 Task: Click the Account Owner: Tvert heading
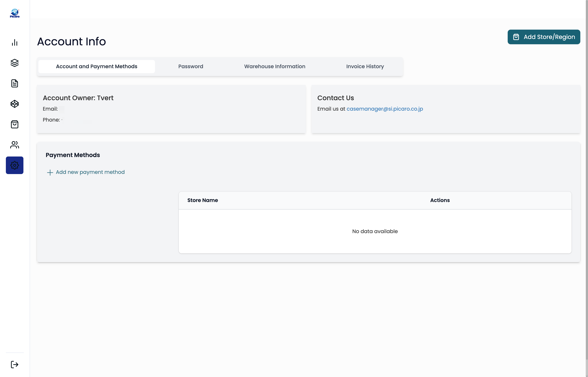(78, 98)
